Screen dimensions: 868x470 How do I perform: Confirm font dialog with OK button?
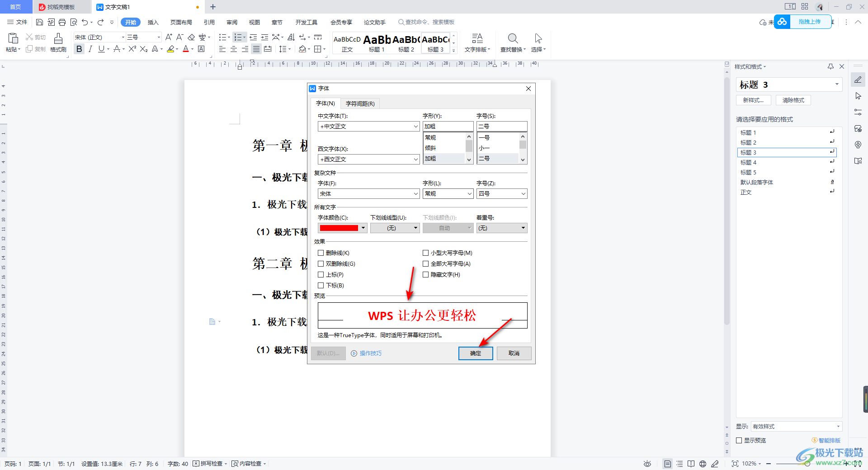click(476, 353)
